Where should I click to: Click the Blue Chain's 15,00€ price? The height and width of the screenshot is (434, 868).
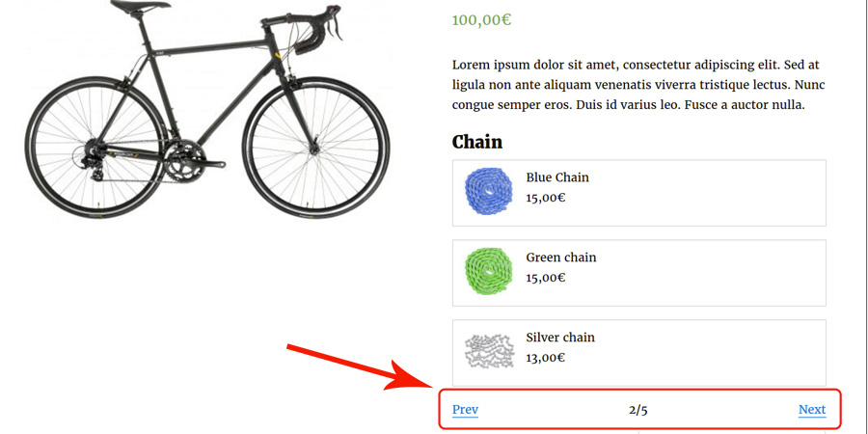pos(546,198)
